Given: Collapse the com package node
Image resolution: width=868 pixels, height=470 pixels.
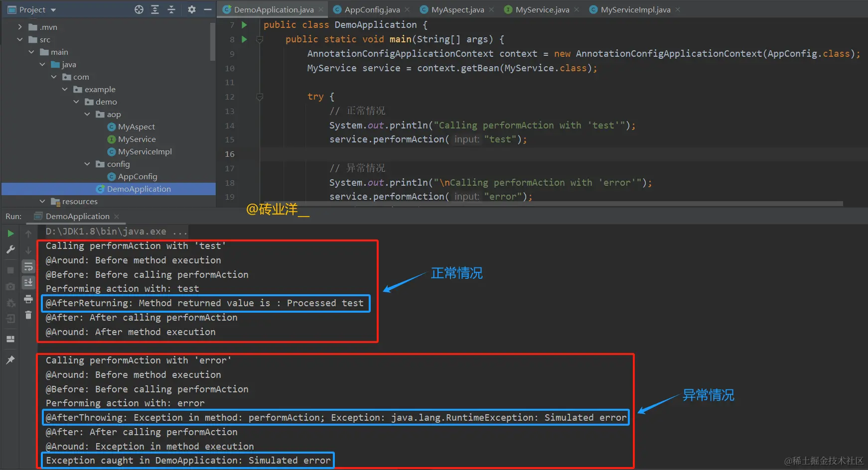Looking at the screenshot, I should coord(54,77).
